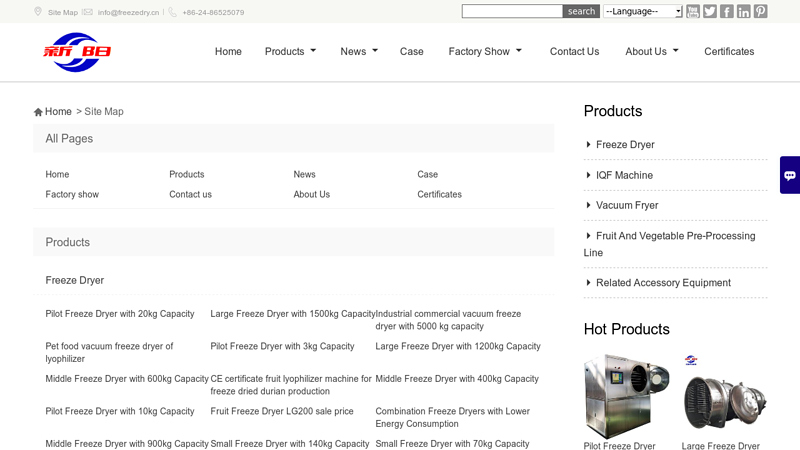Image resolution: width=800 pixels, height=450 pixels.
Task: Open News link under All Pages
Action: click(x=305, y=174)
